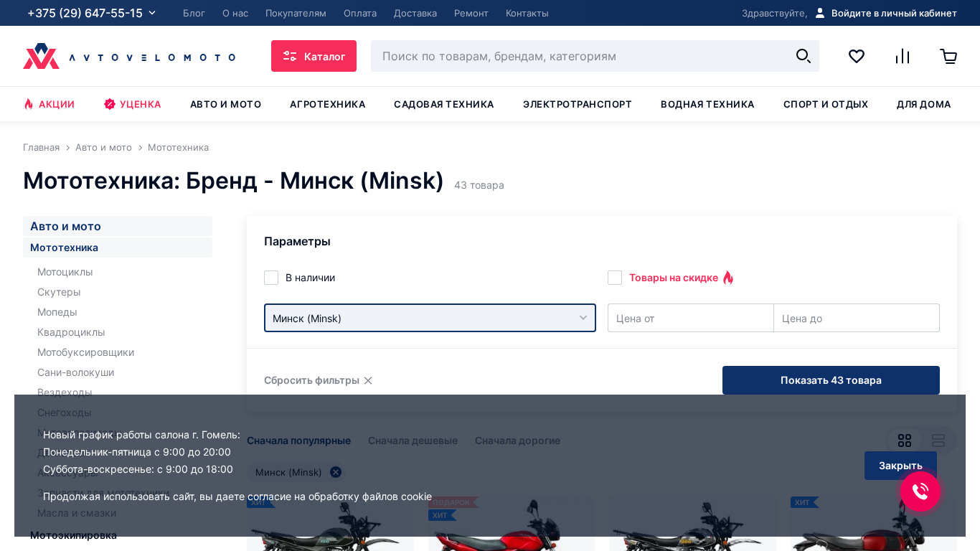The image size is (980, 551).
Task: Open the Блог link
Action: [x=194, y=13]
